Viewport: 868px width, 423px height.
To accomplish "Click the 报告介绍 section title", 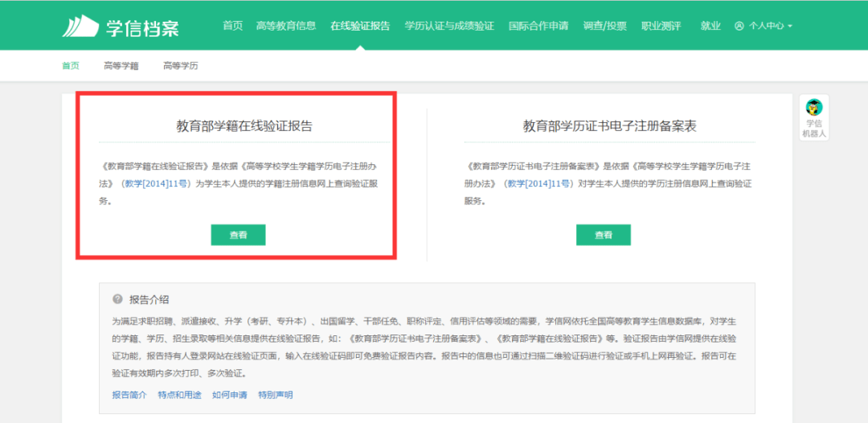I will click(x=149, y=299).
